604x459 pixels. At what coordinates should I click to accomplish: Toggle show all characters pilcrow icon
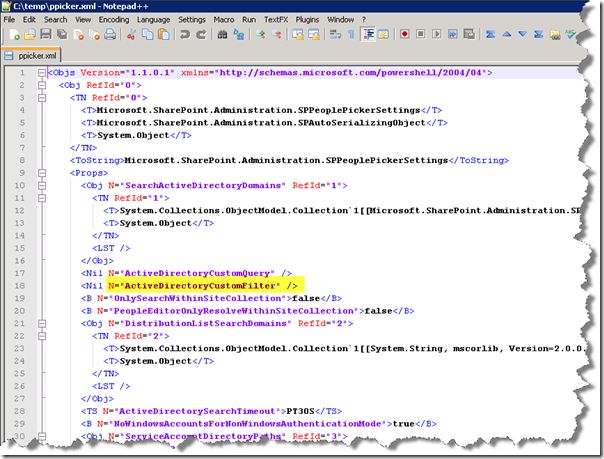[351, 35]
